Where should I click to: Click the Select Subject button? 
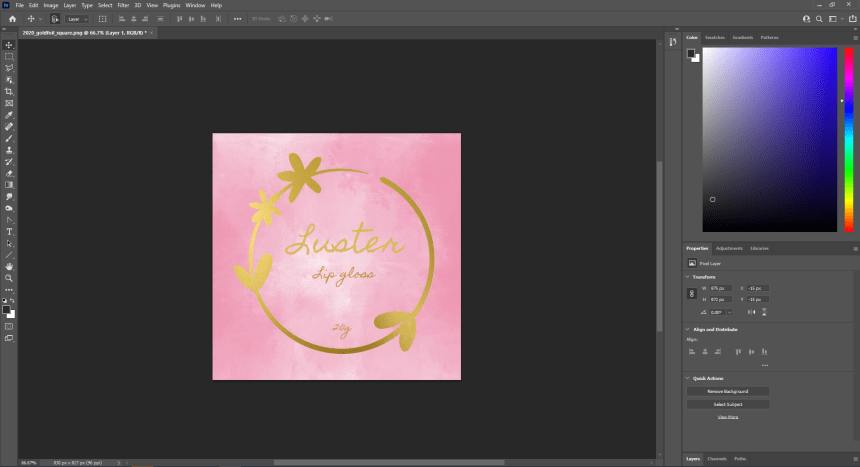point(727,404)
